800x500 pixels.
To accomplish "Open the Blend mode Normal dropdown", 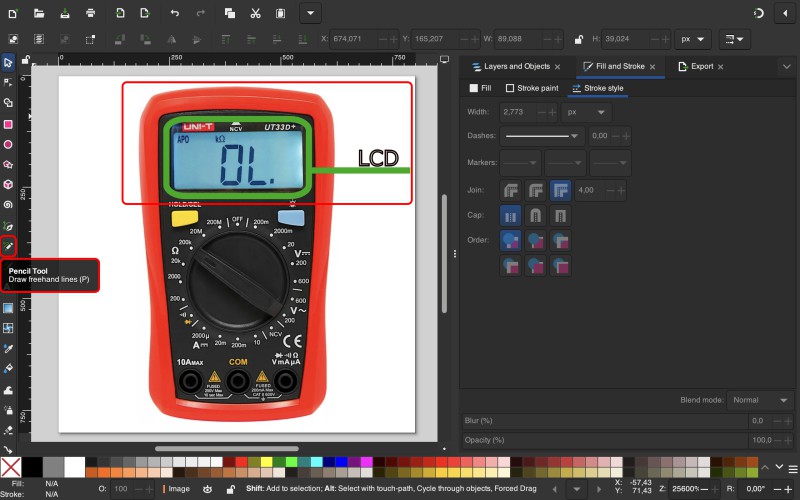I will click(760, 401).
